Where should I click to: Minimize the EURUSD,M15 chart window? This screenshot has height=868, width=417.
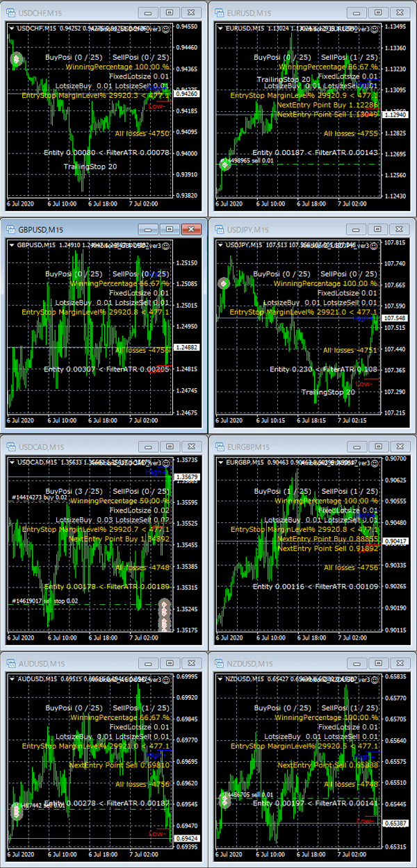coord(357,12)
